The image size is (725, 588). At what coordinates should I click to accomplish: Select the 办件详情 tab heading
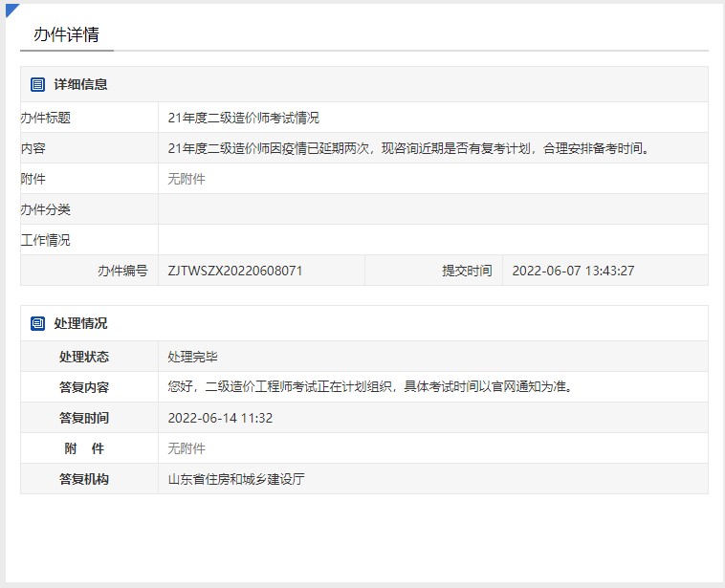pos(66,34)
